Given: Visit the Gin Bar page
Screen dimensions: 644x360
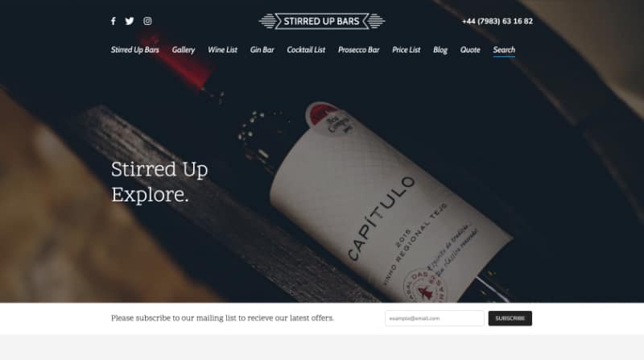Looking at the screenshot, I should click(x=262, y=50).
